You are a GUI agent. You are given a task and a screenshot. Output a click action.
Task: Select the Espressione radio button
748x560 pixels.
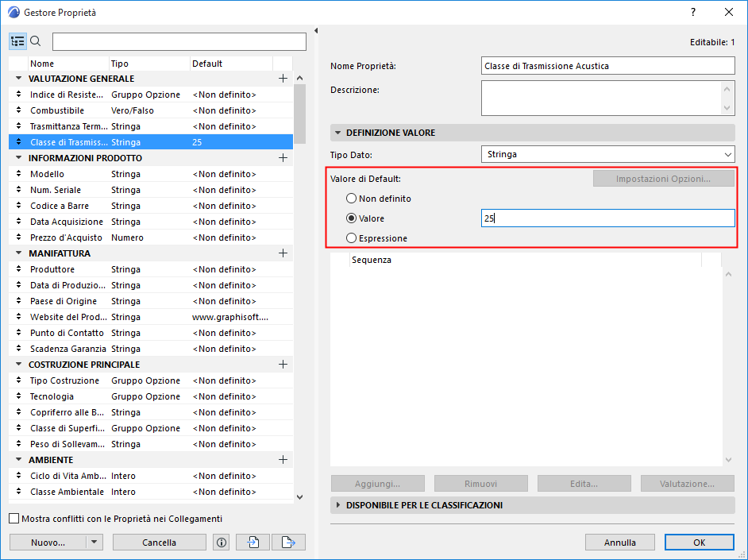coord(351,238)
